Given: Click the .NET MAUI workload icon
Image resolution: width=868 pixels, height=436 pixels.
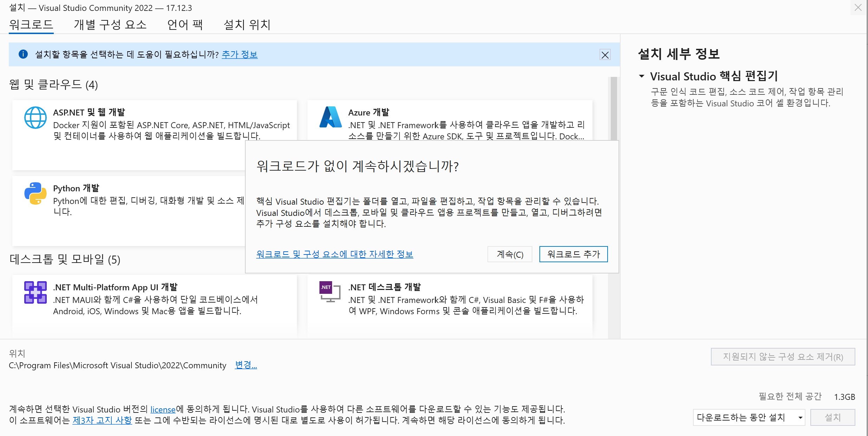Looking at the screenshot, I should [x=35, y=292].
